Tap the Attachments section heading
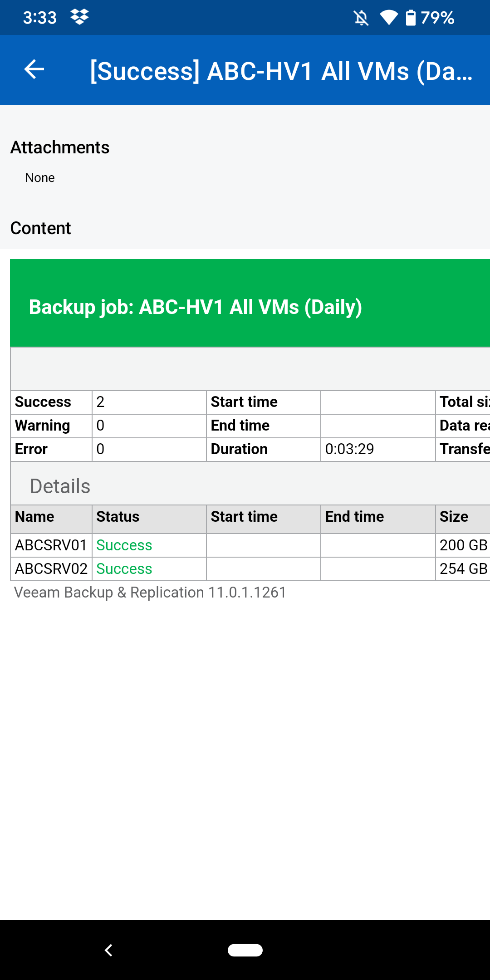The image size is (490, 980). (x=60, y=147)
